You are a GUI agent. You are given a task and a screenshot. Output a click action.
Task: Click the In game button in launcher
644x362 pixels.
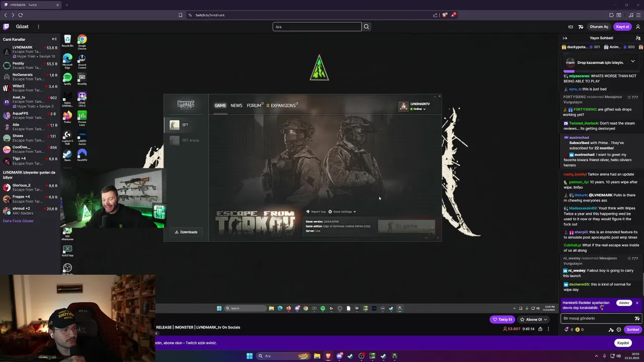[407, 226]
